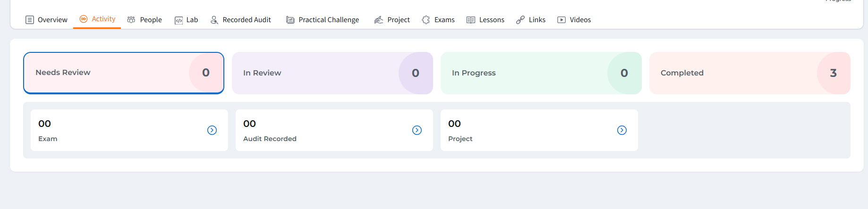
Task: Switch to the Lessons tab
Action: point(491,20)
